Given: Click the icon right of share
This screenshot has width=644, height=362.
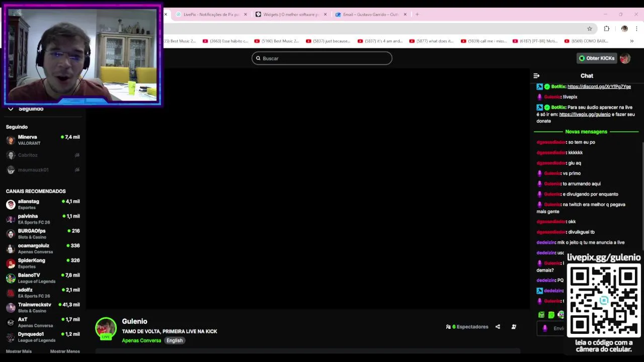Looking at the screenshot, I should click(514, 327).
